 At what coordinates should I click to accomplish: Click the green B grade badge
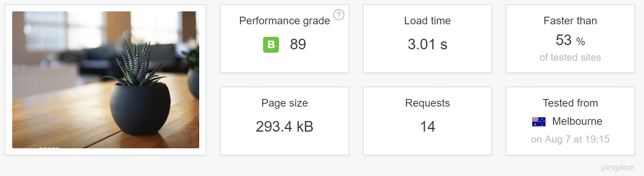pyautogui.click(x=271, y=45)
